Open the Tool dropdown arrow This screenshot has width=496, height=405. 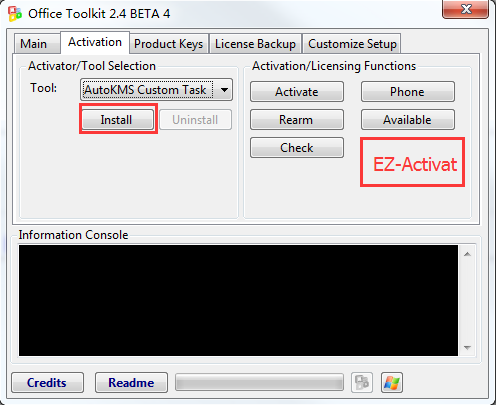click(224, 90)
